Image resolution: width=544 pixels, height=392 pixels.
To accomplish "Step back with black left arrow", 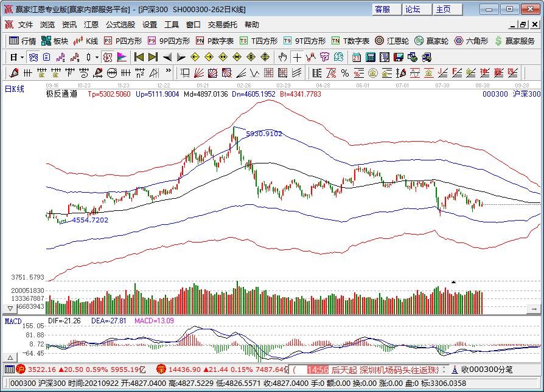I will 167,57.
